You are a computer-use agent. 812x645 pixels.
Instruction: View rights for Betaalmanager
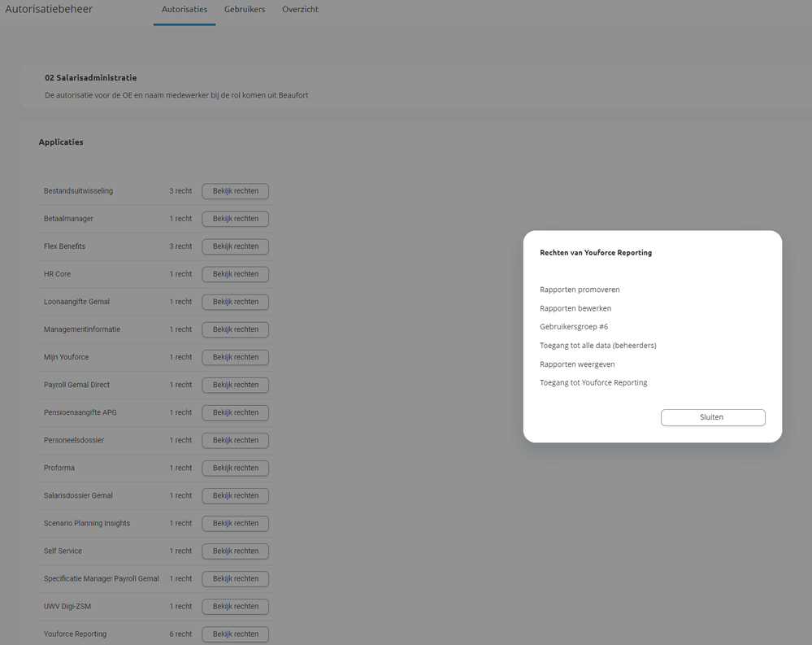click(235, 219)
